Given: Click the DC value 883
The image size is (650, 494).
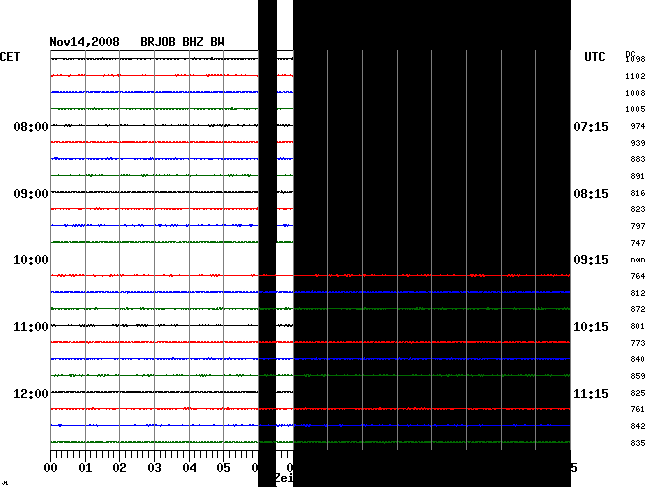Looking at the screenshot, I should pos(638,159).
